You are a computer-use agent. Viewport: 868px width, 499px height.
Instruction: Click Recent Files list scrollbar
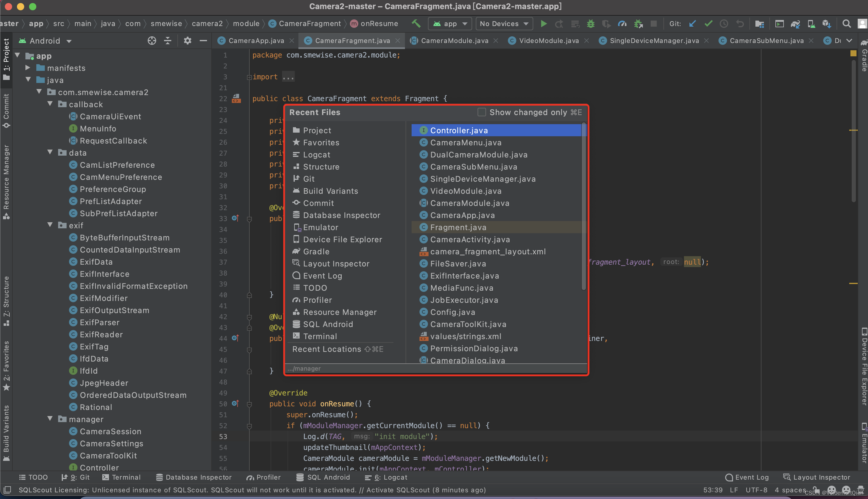(584, 206)
